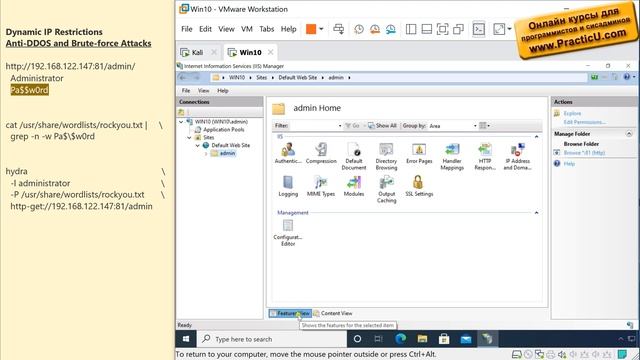Click the Type here to search box

tap(272, 339)
